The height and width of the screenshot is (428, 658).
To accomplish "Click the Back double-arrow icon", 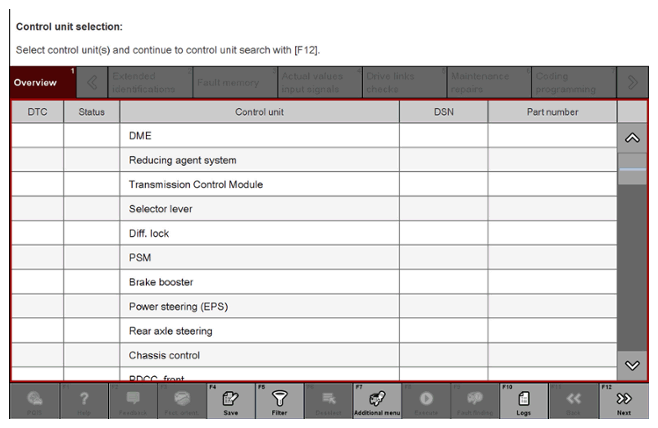I will pos(574,402).
